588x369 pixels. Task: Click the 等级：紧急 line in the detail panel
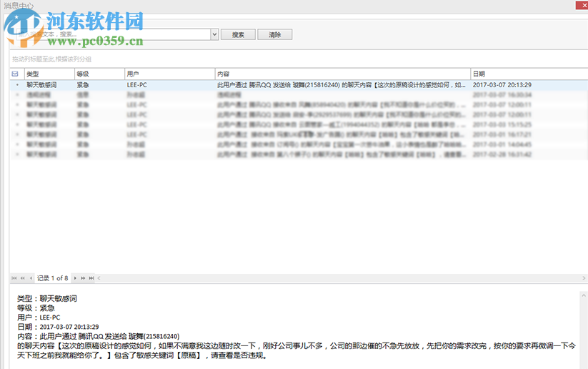point(36,308)
